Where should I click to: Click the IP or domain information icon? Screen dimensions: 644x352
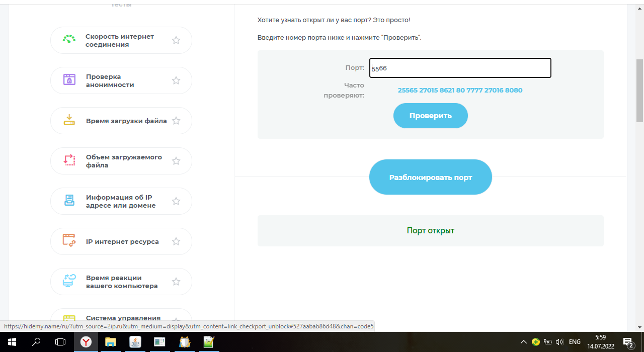pyautogui.click(x=69, y=201)
